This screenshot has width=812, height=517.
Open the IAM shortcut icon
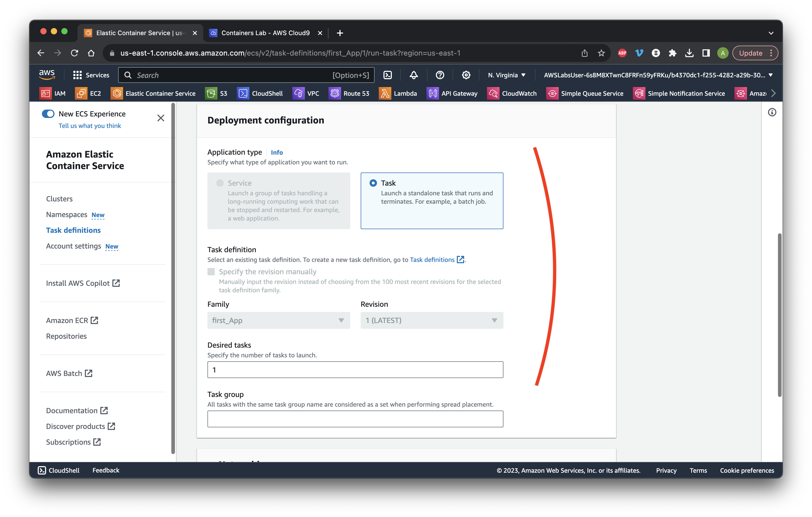[52, 94]
